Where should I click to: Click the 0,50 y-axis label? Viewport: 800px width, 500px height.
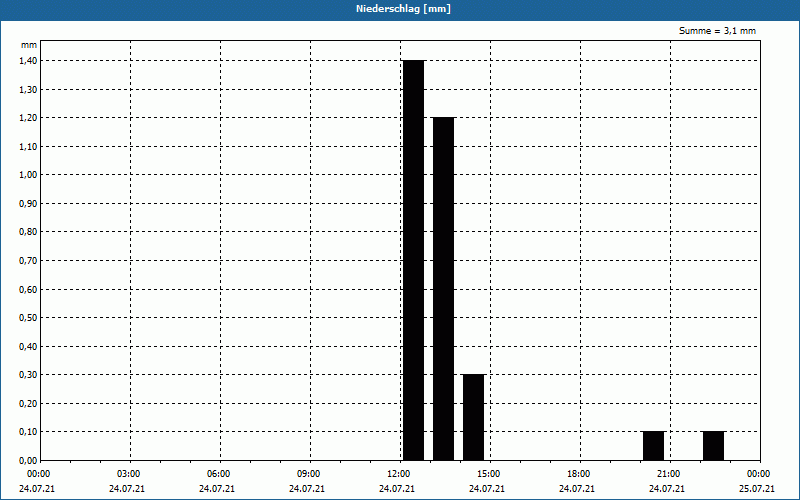(x=28, y=318)
